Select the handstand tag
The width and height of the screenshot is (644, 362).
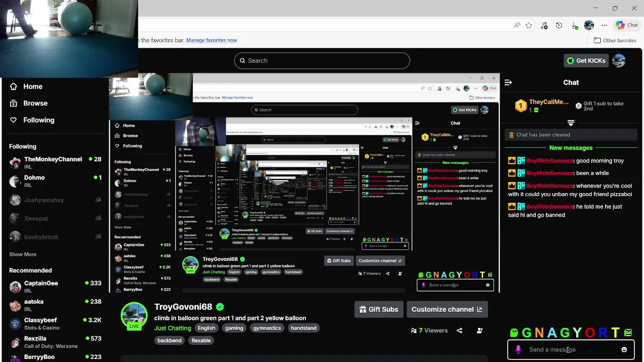pos(303,328)
